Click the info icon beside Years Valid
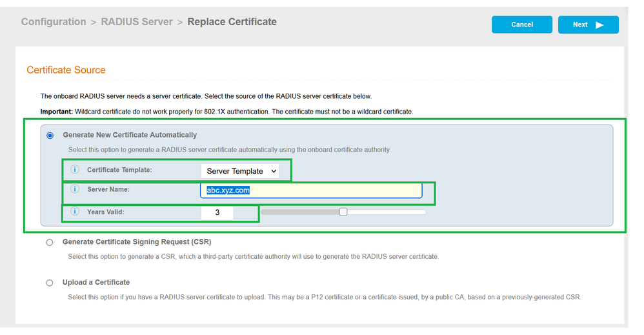The height and width of the screenshot is (335, 644). click(x=75, y=212)
